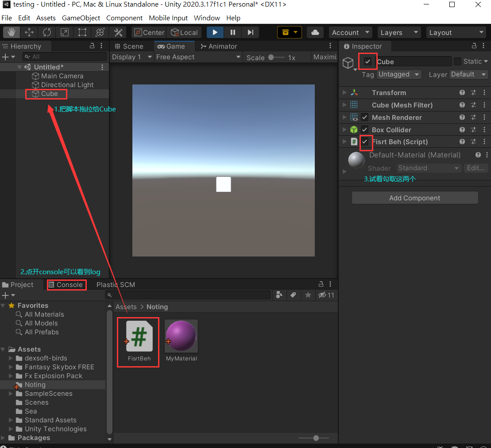Open Mesh Renderer preset settings
The height and width of the screenshot is (448, 491).
click(x=473, y=117)
